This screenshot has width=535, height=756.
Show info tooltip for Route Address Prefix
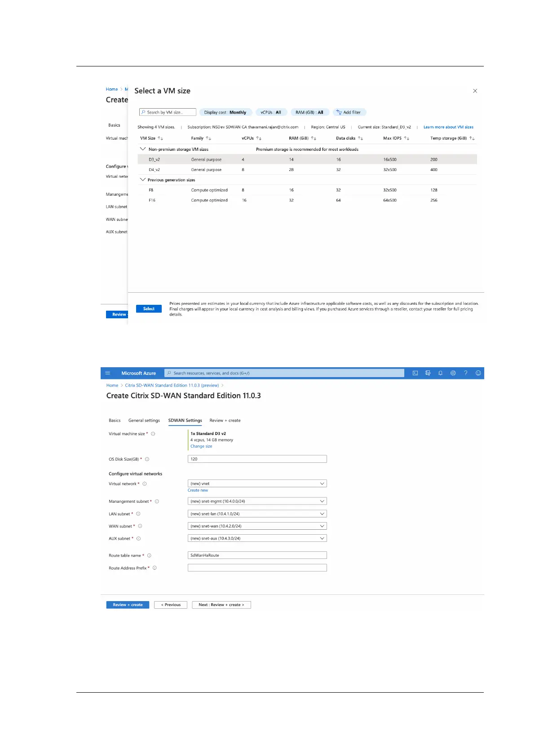pos(155,568)
